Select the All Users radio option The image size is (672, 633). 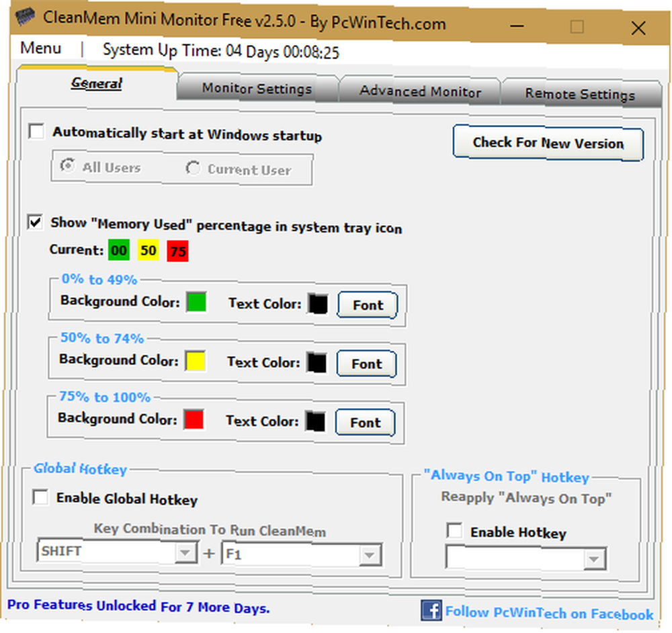pos(67,166)
